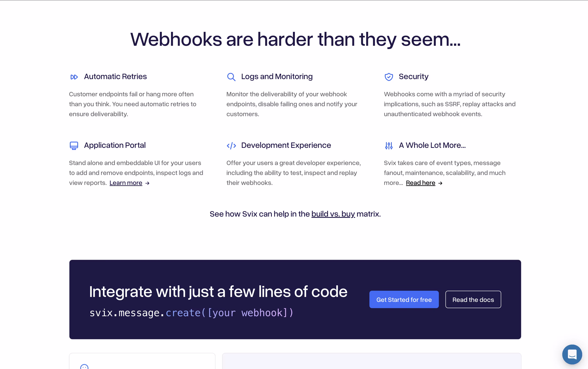588x369 pixels.
Task: Click Get Started for free button
Action: pos(404,299)
